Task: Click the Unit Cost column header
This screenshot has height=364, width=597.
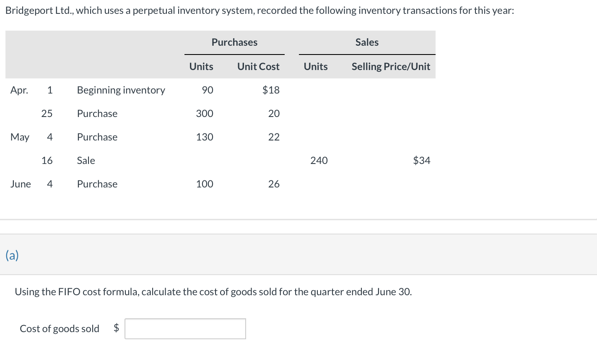Action: (258, 66)
